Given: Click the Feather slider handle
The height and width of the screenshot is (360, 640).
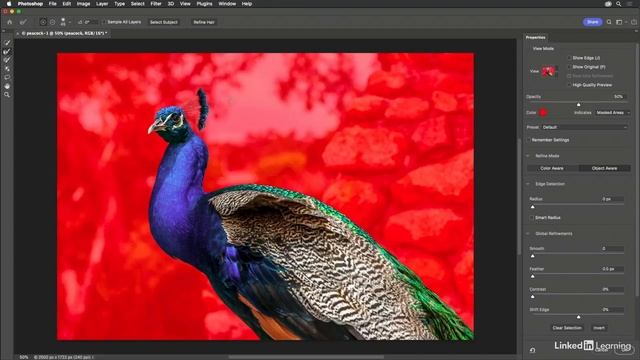Looking at the screenshot, I should (x=533, y=276).
